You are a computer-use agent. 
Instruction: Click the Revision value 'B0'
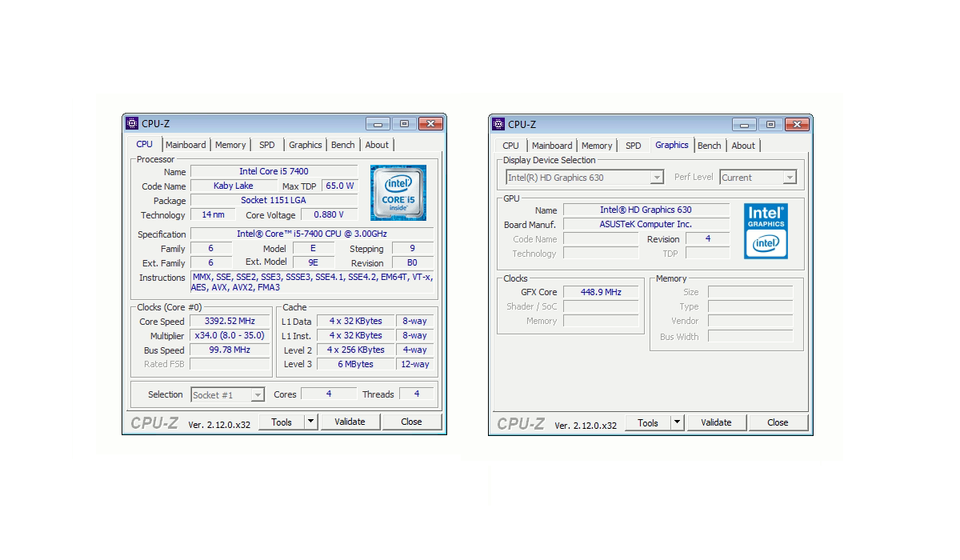(x=412, y=262)
